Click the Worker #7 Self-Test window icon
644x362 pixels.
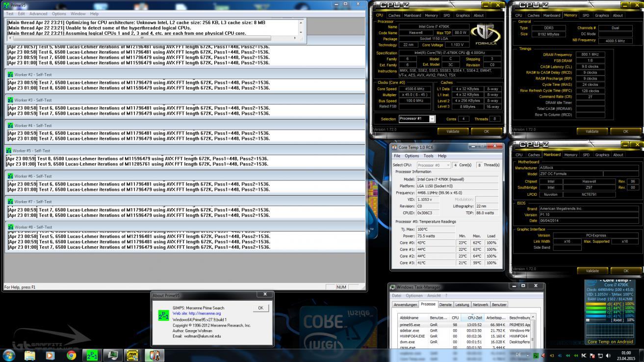click(x=10, y=202)
